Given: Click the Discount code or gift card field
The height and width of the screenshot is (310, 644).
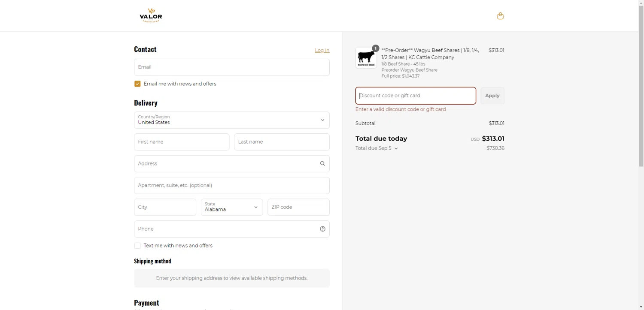Looking at the screenshot, I should point(416,96).
